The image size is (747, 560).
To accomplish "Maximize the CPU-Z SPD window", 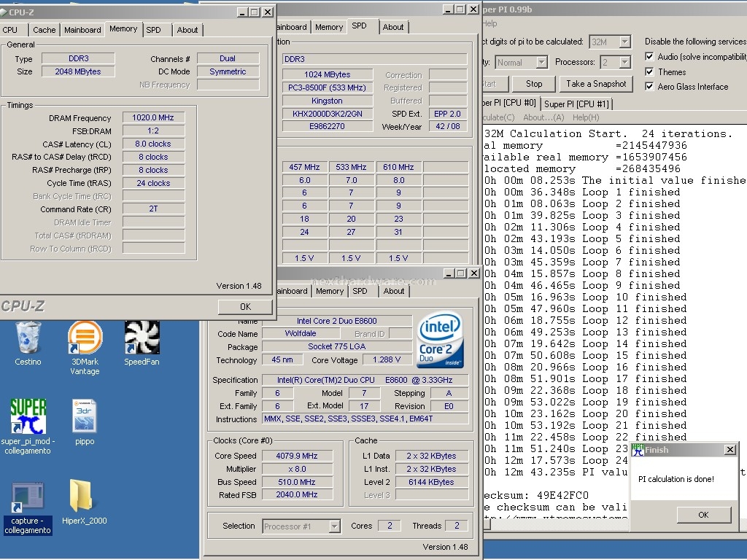I will point(460,9).
